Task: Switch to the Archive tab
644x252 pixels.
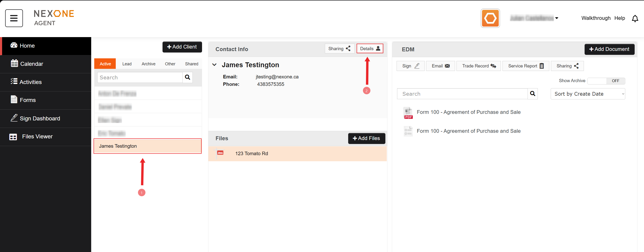Action: 148,64
